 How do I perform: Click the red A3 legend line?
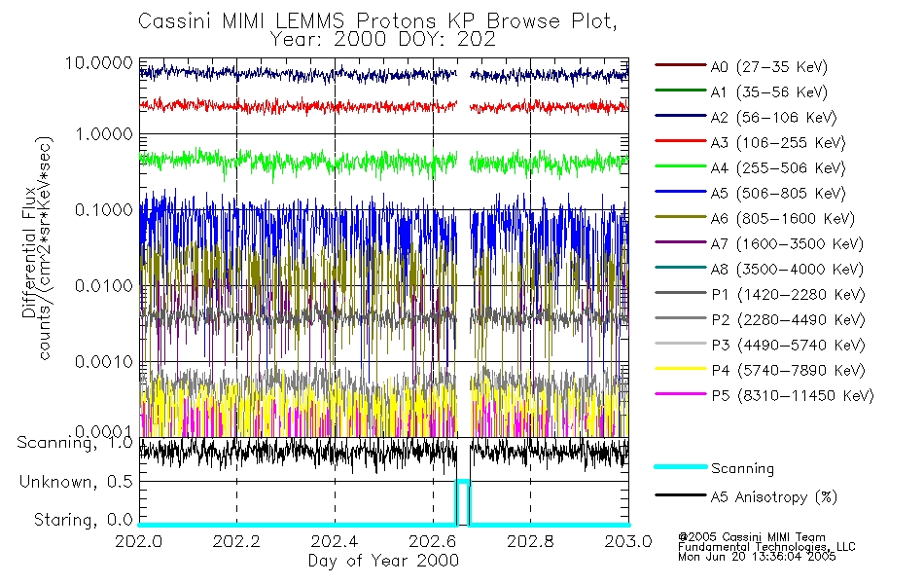click(x=680, y=141)
